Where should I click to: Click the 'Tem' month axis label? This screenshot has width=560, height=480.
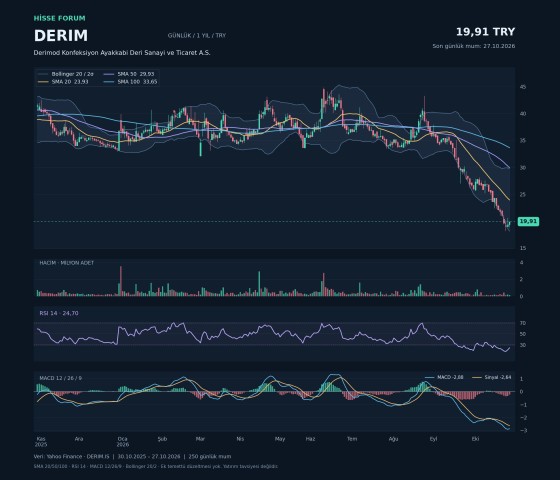(352, 439)
